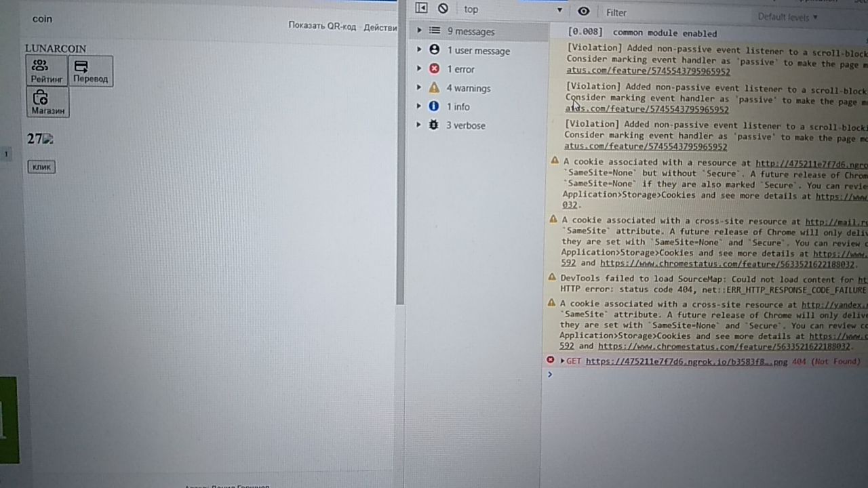This screenshot has height=488, width=868.
Task: Click the broken image next to 27
Action: (48, 139)
